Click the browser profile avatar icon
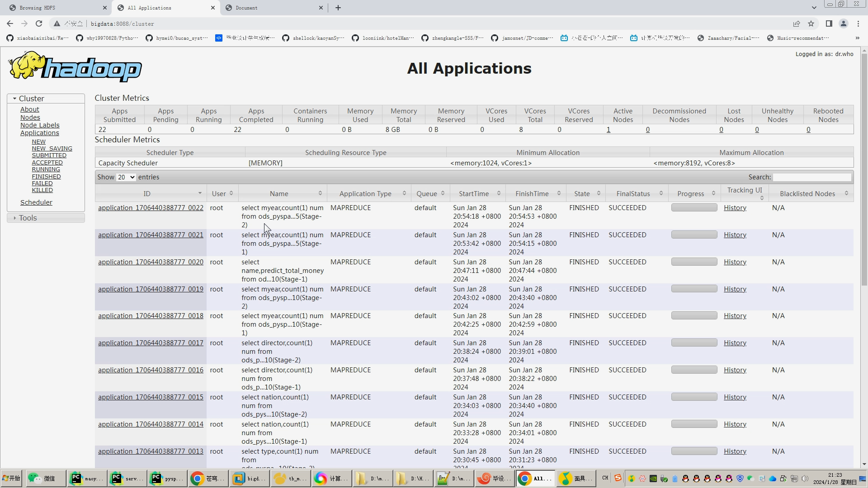Image resolution: width=868 pixels, height=488 pixels. (843, 23)
